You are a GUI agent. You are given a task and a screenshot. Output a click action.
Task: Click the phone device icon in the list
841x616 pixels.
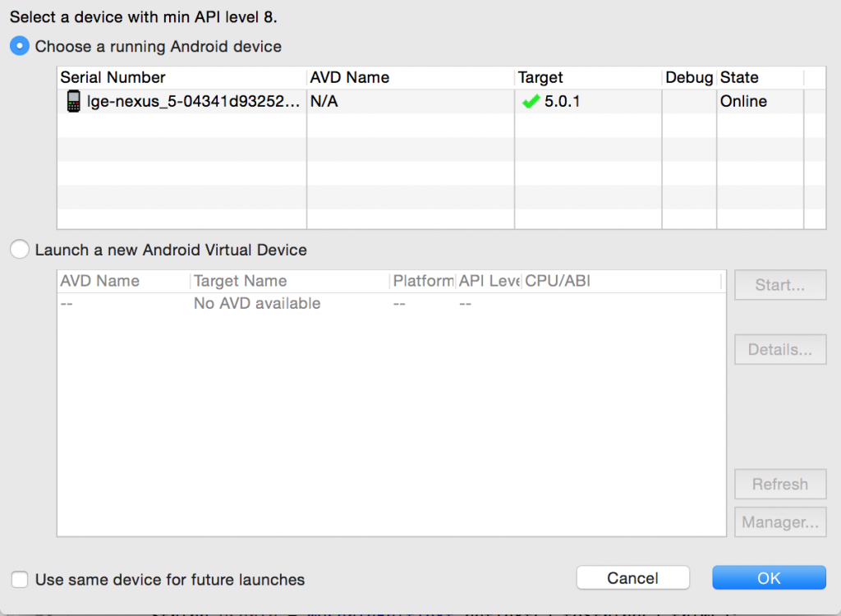point(73,102)
